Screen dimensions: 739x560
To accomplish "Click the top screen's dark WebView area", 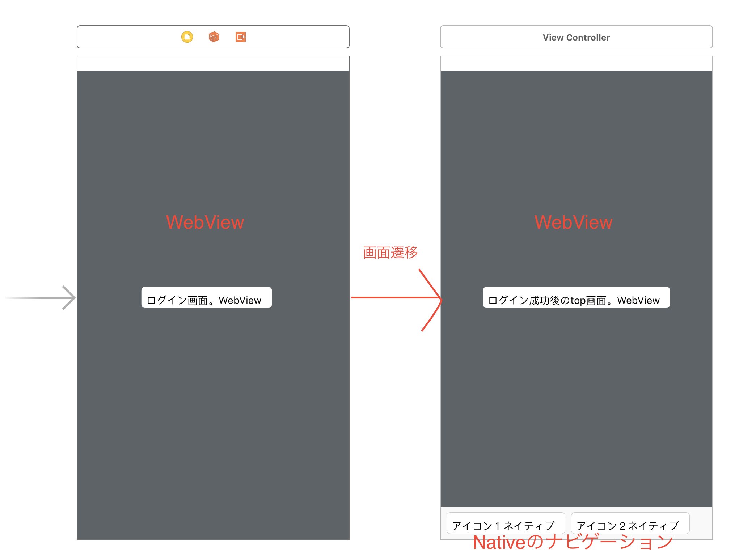I will click(576, 398).
